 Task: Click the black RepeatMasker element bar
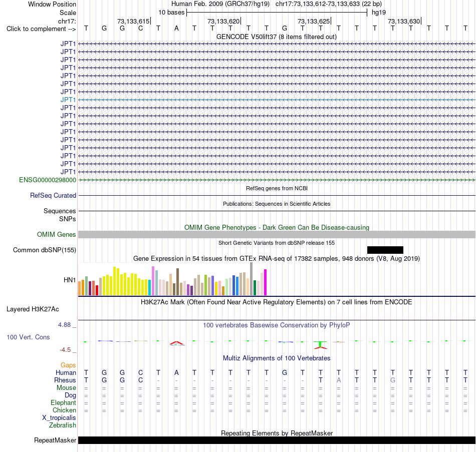click(277, 440)
